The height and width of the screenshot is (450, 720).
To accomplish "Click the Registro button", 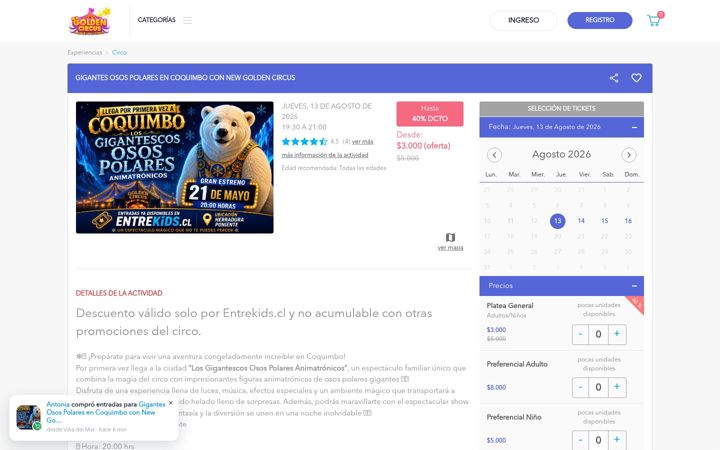I will pyautogui.click(x=600, y=20).
